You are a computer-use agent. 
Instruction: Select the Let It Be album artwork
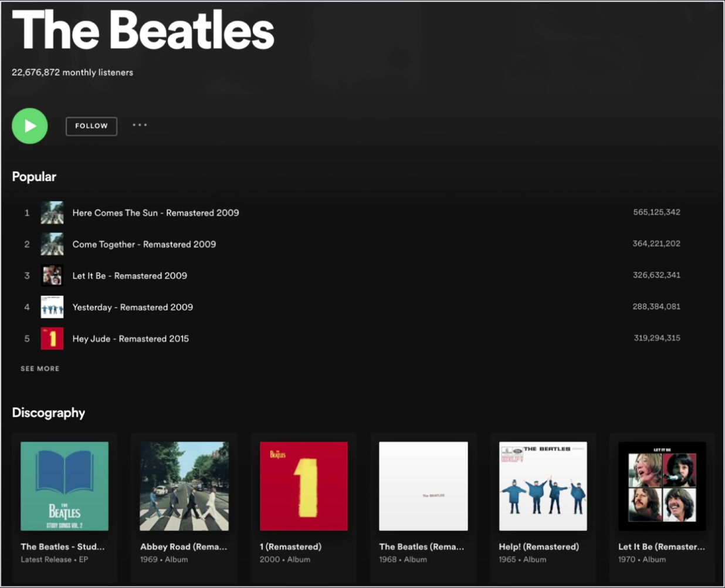coord(662,486)
